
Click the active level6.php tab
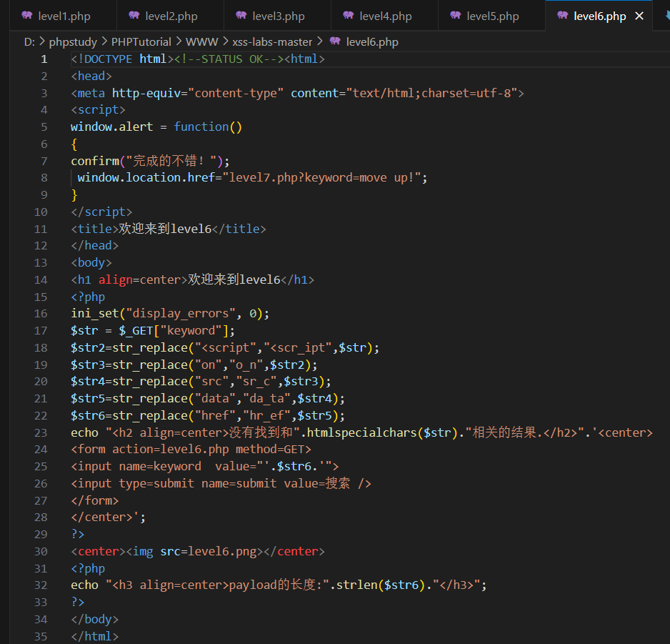point(599,16)
